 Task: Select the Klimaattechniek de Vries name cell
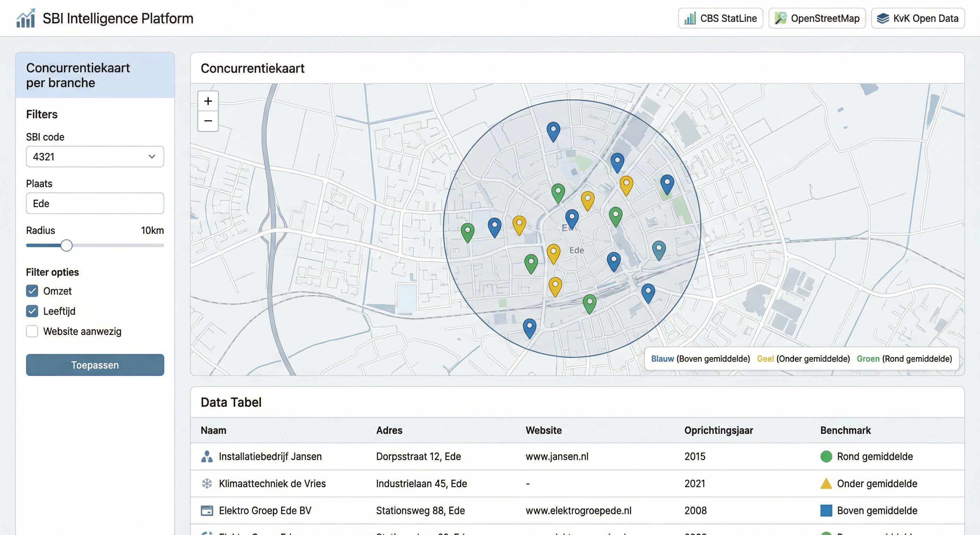tap(272, 483)
